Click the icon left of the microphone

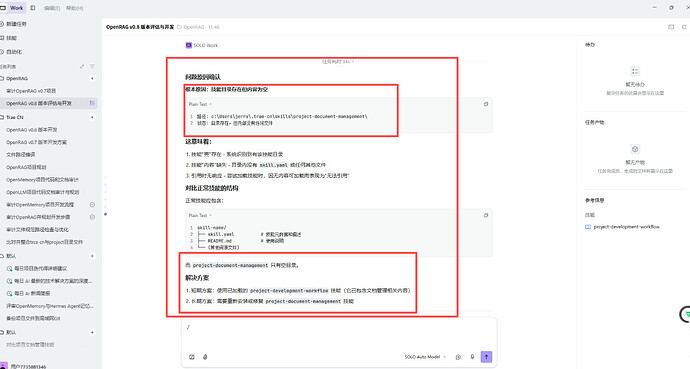coord(458,357)
